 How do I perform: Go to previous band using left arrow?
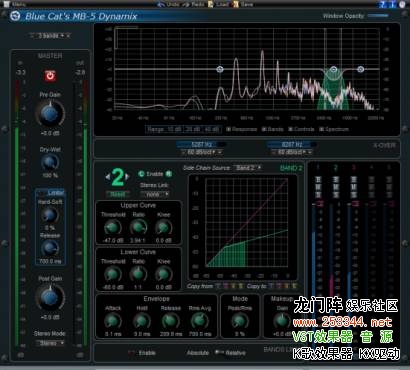tap(108, 177)
